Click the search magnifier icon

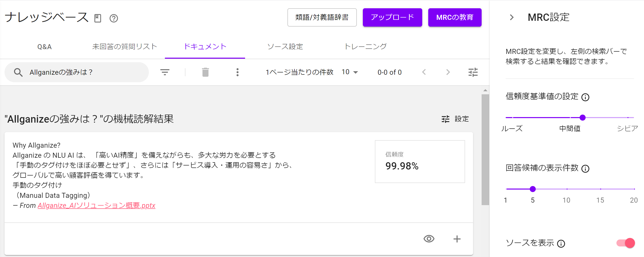[18, 72]
